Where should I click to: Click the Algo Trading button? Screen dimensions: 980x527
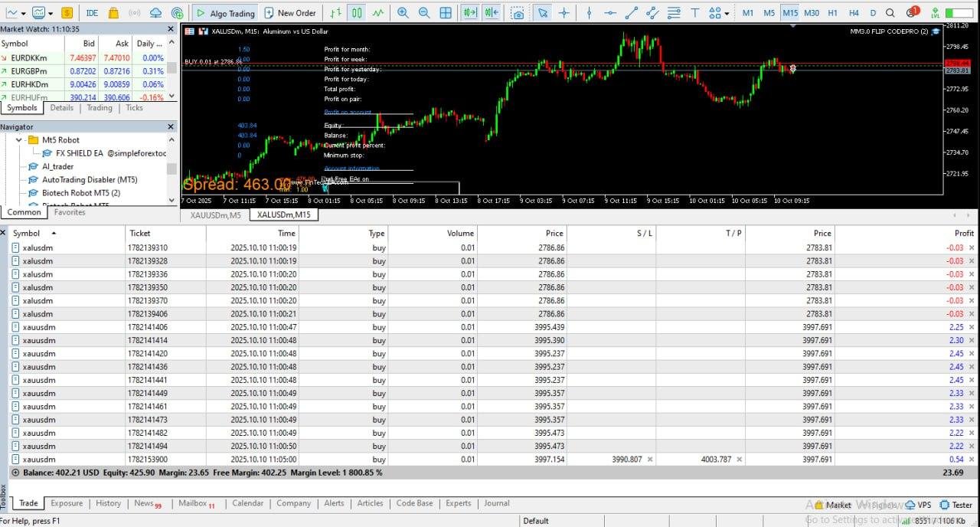click(x=224, y=13)
